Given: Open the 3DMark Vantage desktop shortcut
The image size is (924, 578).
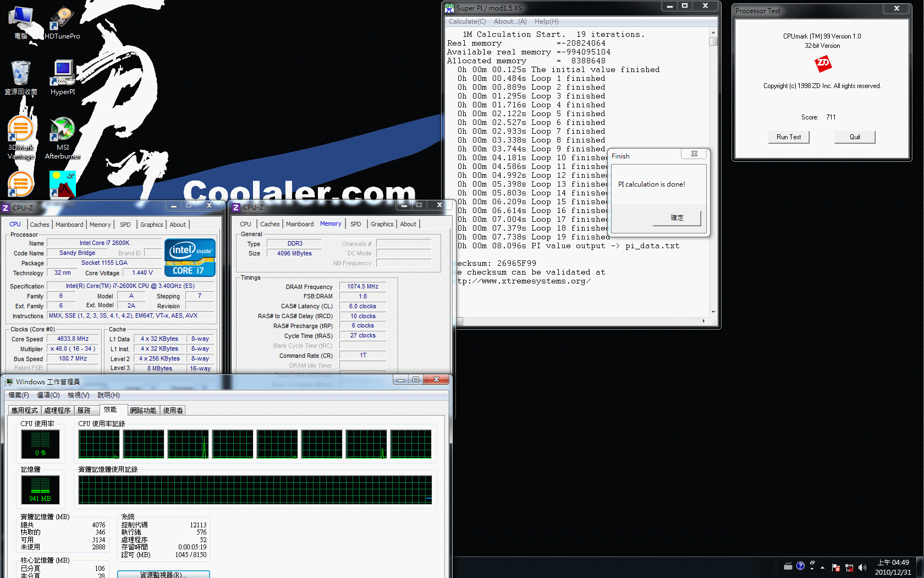Looking at the screenshot, I should click(x=21, y=138).
